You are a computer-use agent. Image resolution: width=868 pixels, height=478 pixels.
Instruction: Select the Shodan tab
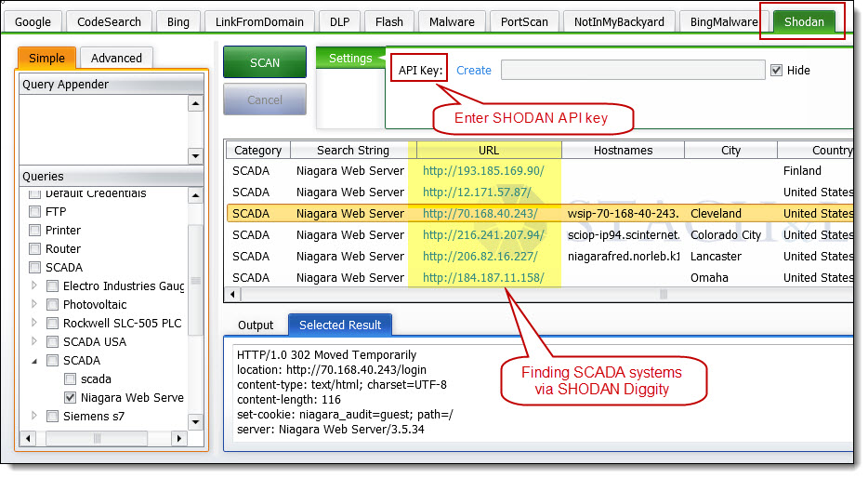click(x=804, y=22)
